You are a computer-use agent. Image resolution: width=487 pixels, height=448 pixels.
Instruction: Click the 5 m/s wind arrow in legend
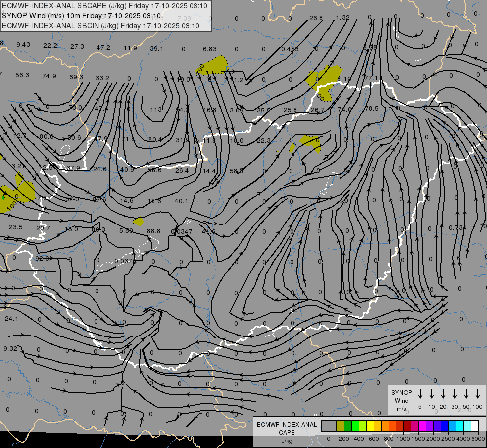pos(420,393)
